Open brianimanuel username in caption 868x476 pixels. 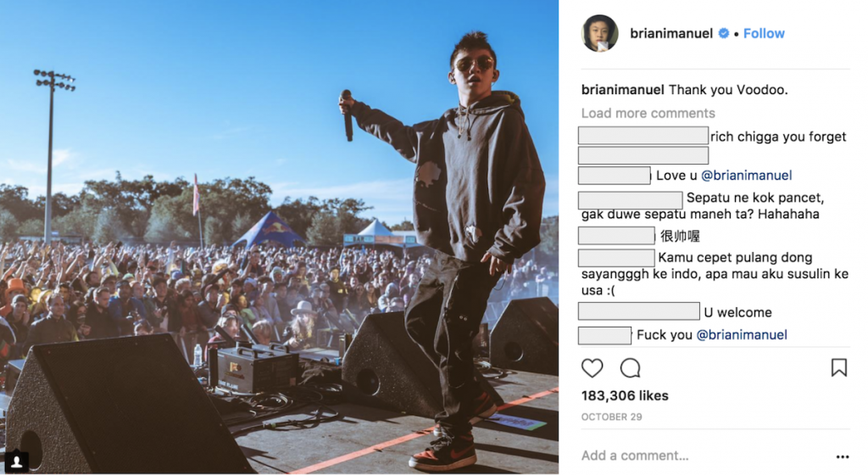tap(623, 90)
